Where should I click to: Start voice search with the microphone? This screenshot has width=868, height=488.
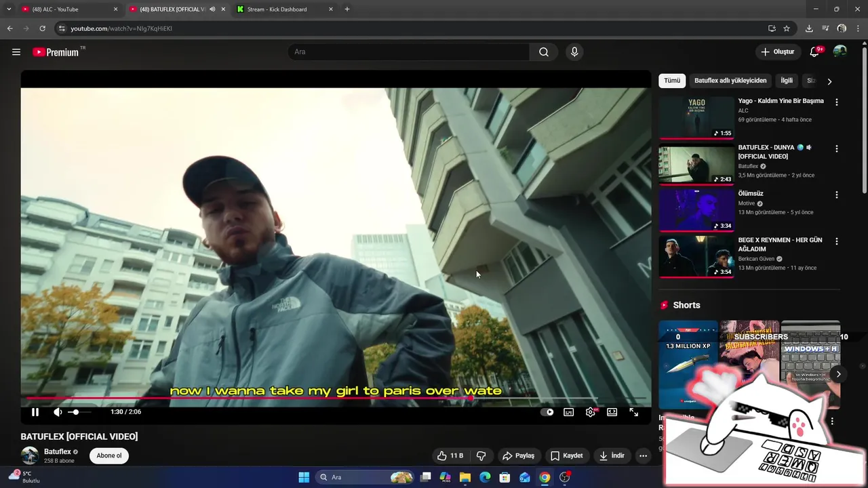click(x=574, y=52)
